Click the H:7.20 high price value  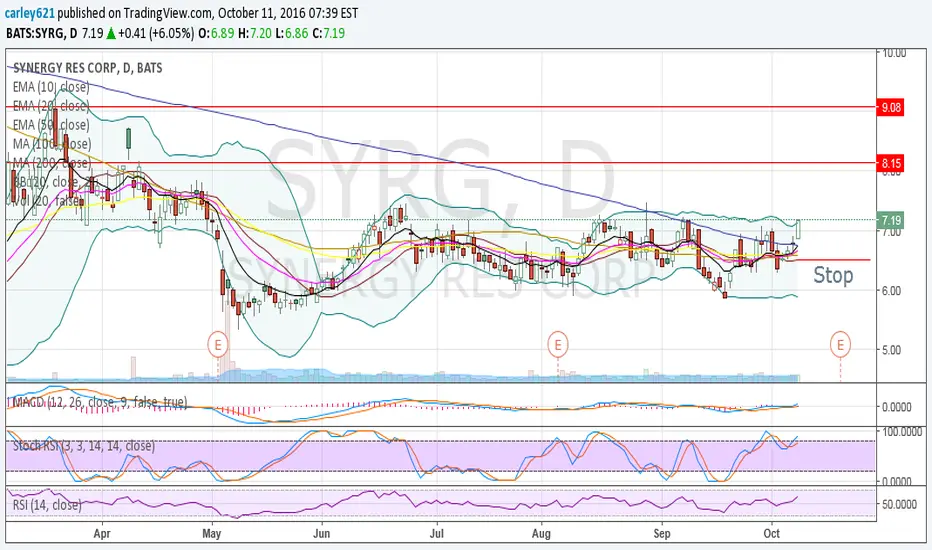256,33
